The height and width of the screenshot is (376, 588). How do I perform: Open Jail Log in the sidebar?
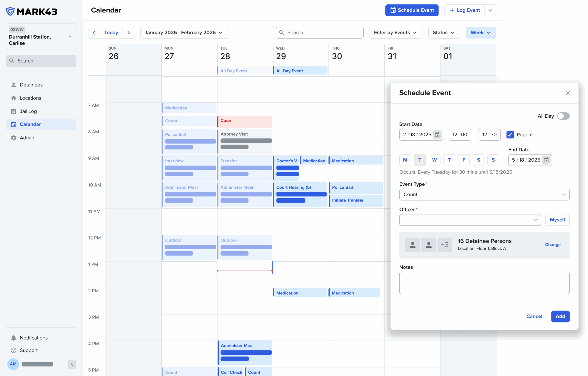28,111
